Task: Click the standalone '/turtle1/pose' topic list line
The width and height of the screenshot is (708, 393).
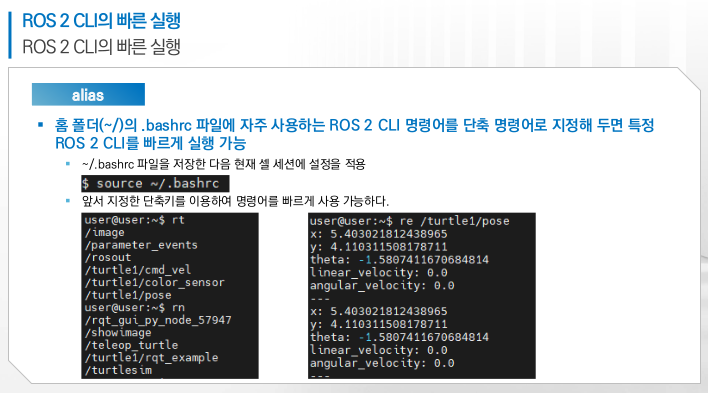Action: 128,295
